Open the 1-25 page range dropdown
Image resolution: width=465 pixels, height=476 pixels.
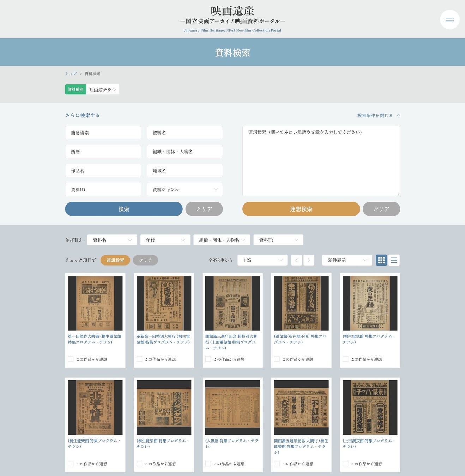(x=262, y=260)
